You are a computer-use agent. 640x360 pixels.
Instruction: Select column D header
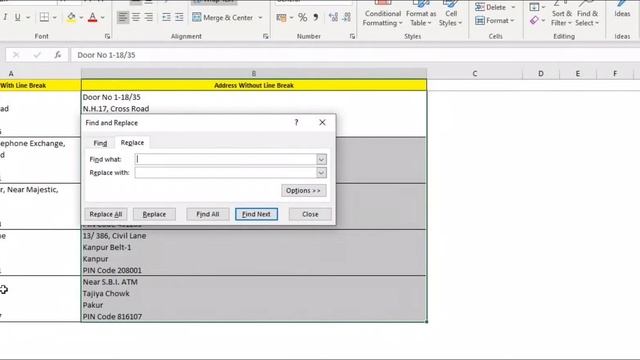pyautogui.click(x=541, y=73)
